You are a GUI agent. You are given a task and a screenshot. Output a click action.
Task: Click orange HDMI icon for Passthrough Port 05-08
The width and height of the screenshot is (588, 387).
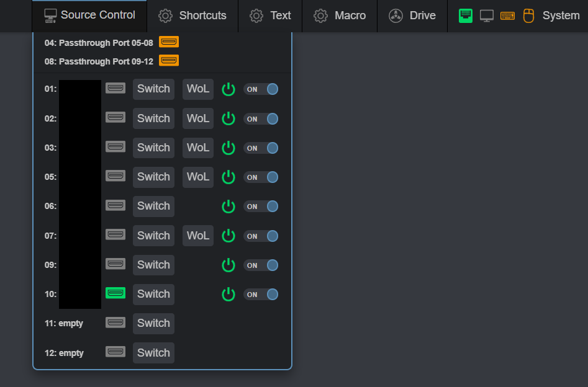pyautogui.click(x=169, y=42)
